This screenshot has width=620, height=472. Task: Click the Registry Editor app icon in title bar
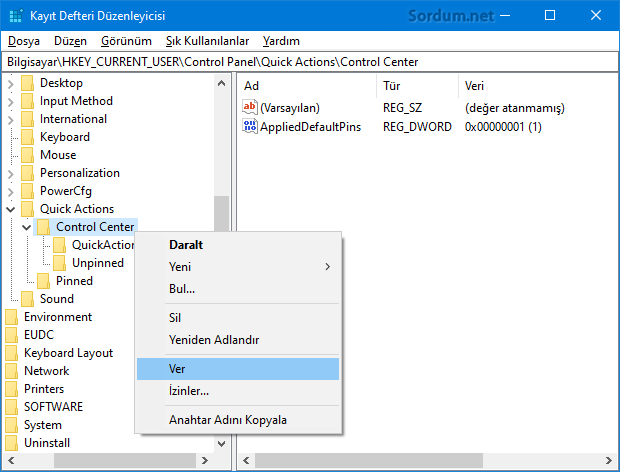click(16, 16)
